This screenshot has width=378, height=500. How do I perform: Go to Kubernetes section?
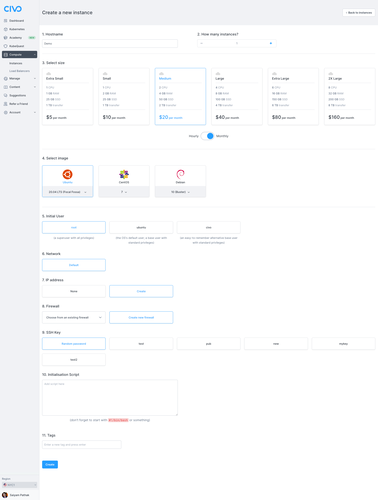pyautogui.click(x=17, y=29)
